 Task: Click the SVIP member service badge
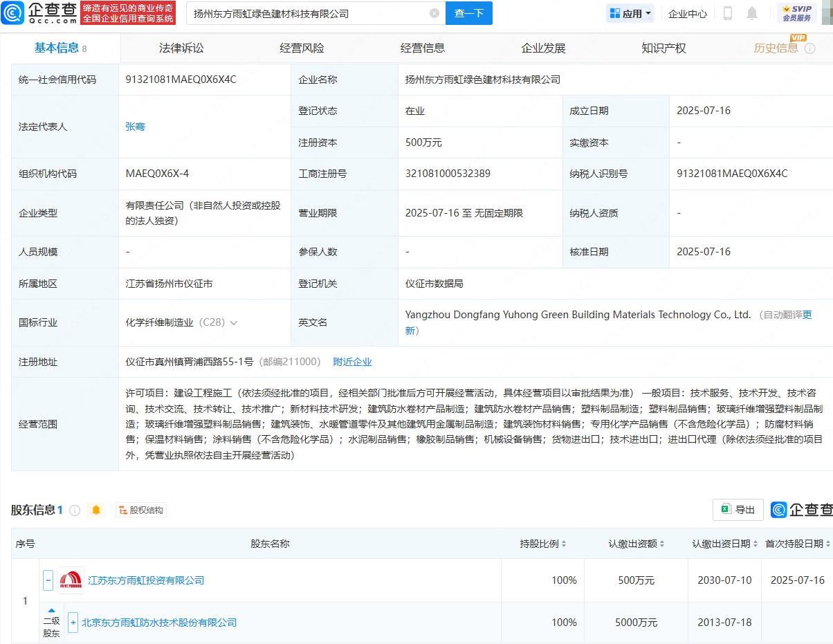[x=796, y=13]
